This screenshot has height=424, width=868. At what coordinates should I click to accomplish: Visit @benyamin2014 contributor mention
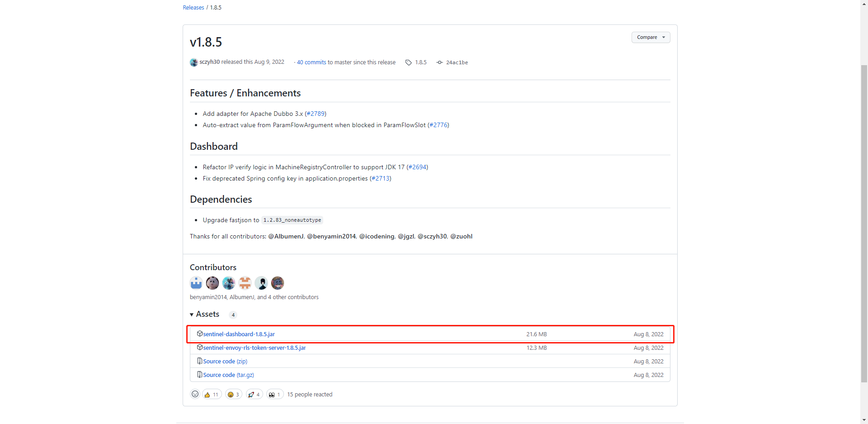[331, 236]
